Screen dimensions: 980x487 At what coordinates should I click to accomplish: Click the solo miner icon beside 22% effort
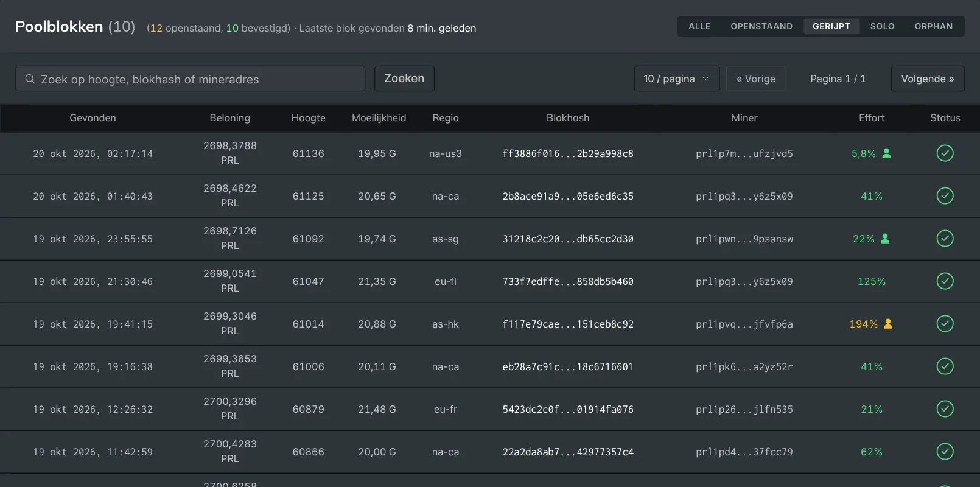[x=885, y=239]
